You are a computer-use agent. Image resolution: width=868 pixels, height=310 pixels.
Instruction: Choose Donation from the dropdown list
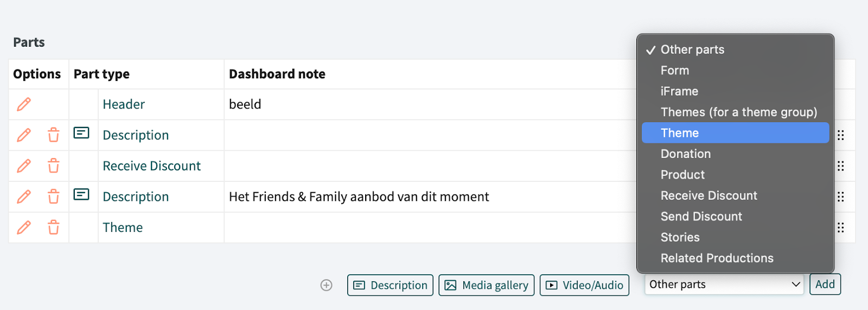686,154
